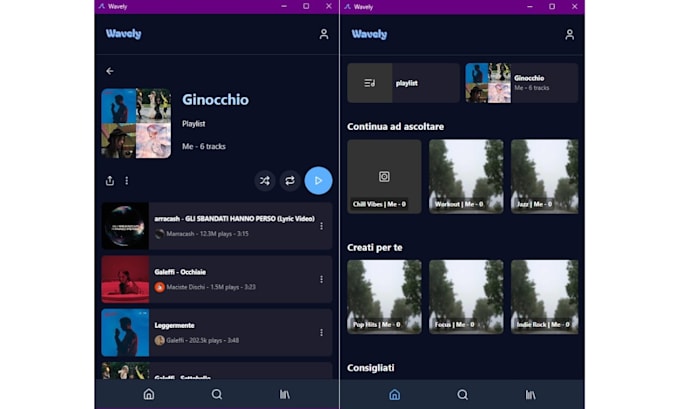Image resolution: width=680 pixels, height=409 pixels.
Task: Open the Jazz playlist tile
Action: [545, 177]
